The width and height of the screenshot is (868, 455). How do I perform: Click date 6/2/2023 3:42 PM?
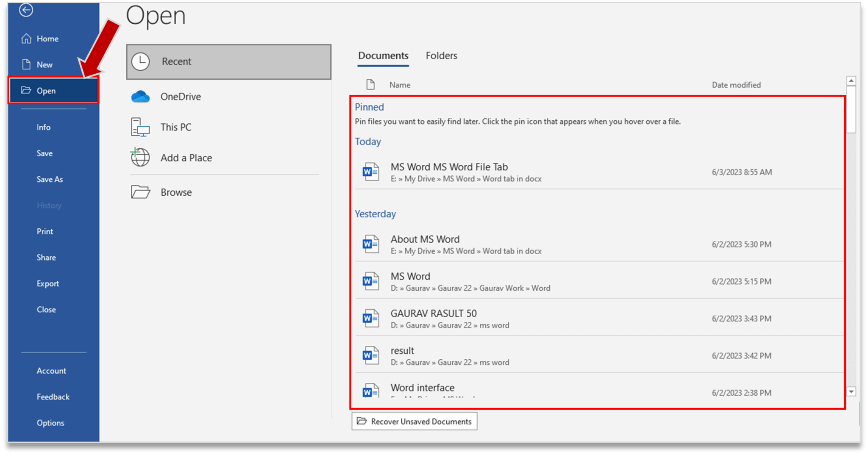(741, 355)
